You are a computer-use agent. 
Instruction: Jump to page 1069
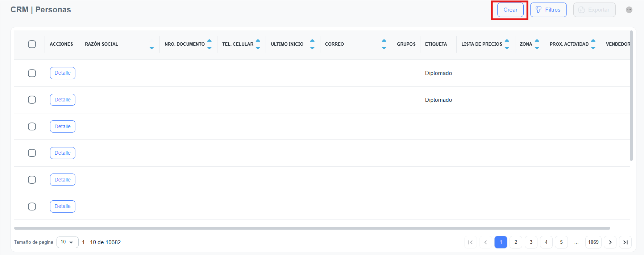tap(593, 242)
